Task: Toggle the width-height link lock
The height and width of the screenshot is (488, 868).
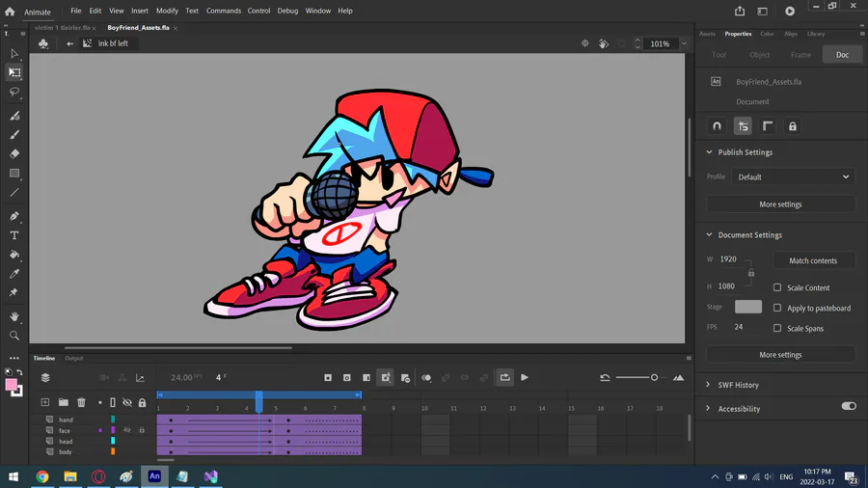Action: click(x=751, y=273)
